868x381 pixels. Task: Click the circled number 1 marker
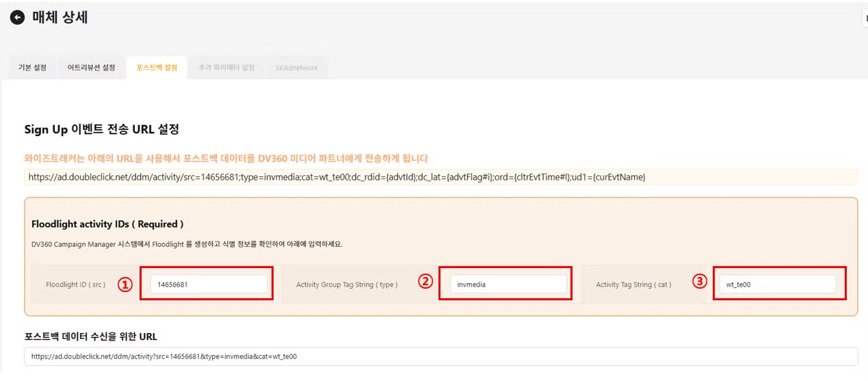(x=124, y=284)
